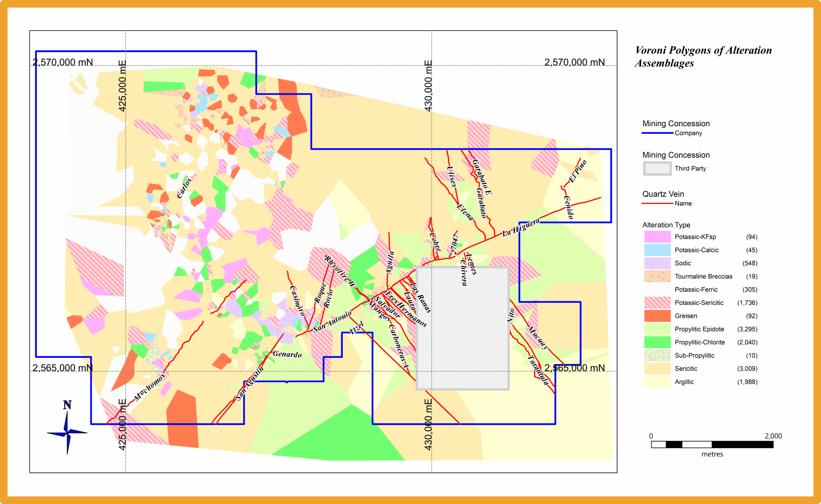Click the Tourmaline Breccias pattern swatch

[657, 276]
